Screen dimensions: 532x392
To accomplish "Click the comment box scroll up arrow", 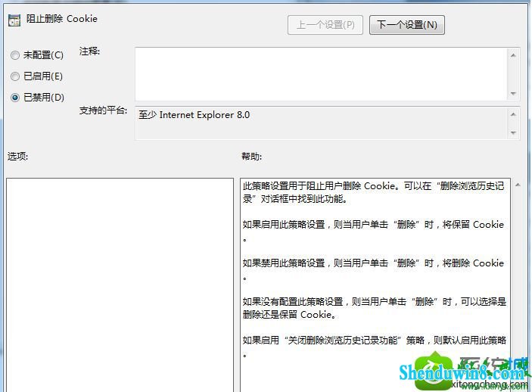I will click(x=513, y=55).
